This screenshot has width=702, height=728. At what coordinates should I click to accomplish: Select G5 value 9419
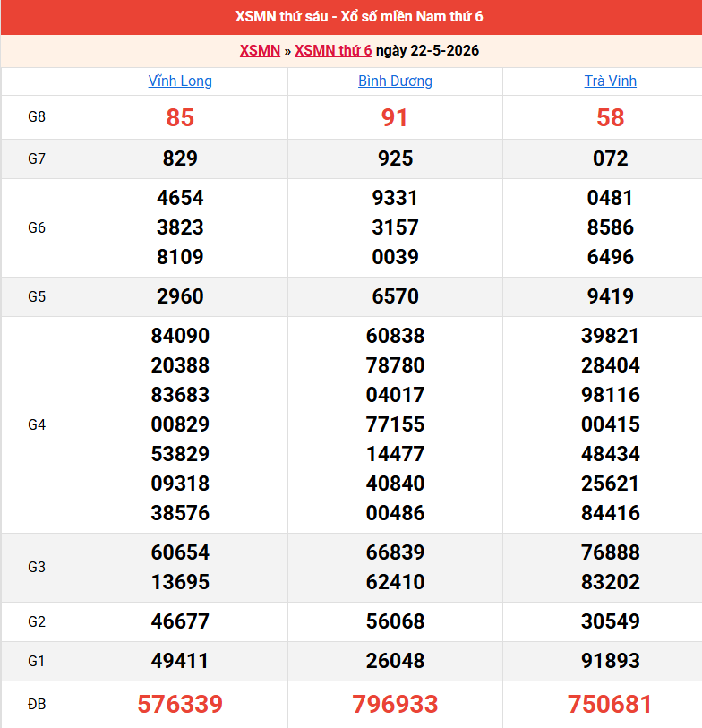(x=610, y=296)
